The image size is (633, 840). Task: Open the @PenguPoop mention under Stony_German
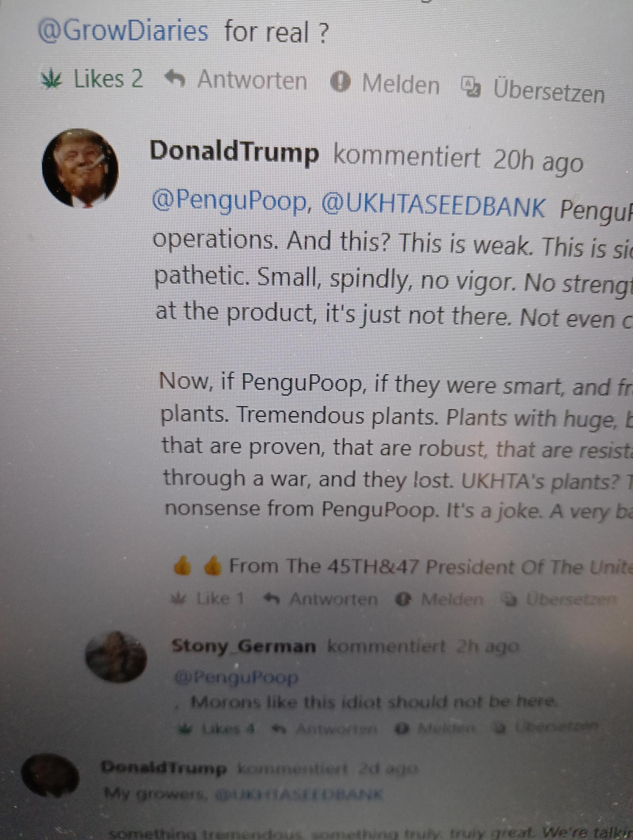[237, 677]
